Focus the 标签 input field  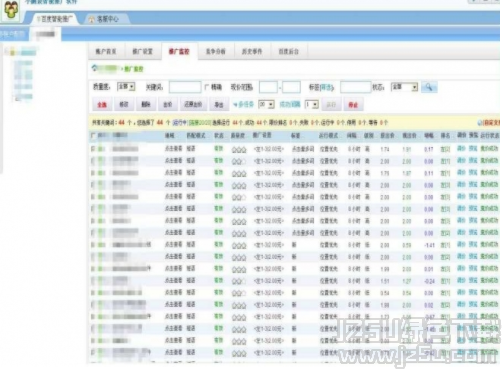tap(356, 87)
